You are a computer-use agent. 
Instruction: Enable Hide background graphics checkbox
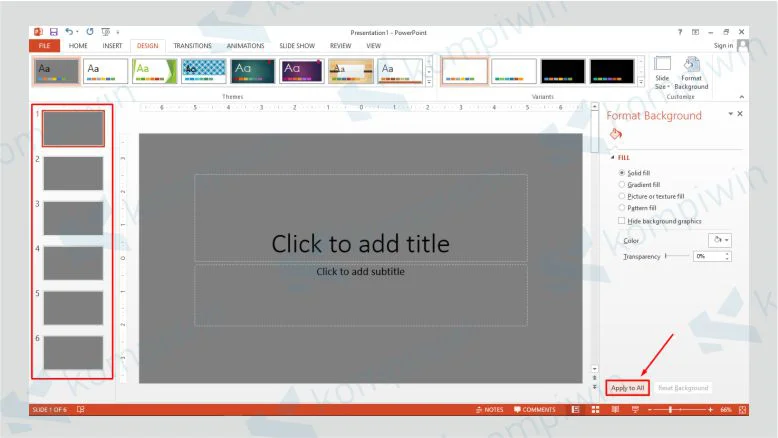622,221
